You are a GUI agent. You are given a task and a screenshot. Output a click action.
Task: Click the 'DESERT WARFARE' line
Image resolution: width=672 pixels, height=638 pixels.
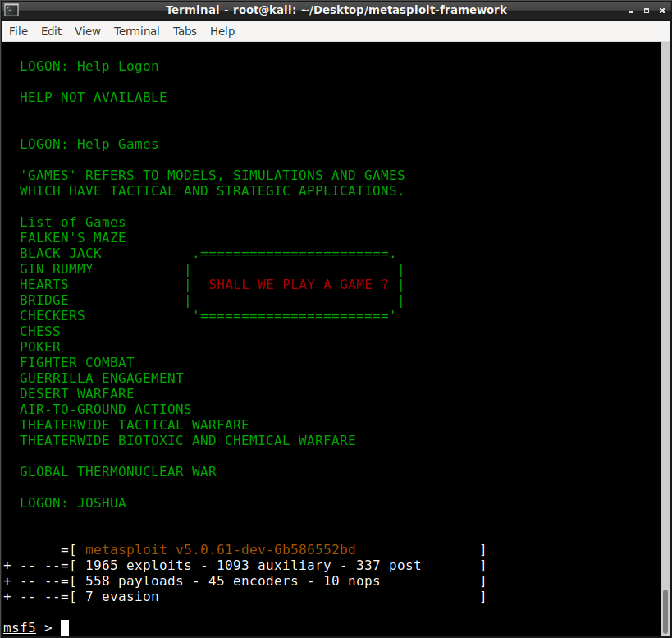tap(76, 393)
